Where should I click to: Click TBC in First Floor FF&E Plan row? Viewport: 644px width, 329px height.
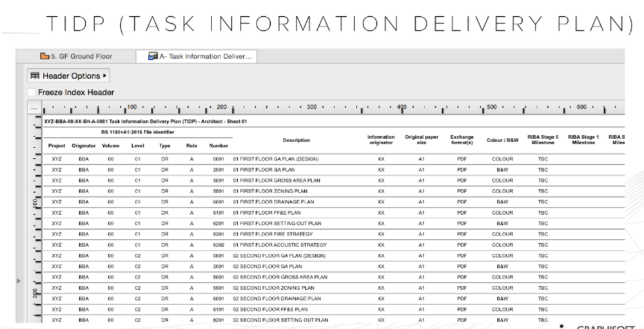click(543, 213)
